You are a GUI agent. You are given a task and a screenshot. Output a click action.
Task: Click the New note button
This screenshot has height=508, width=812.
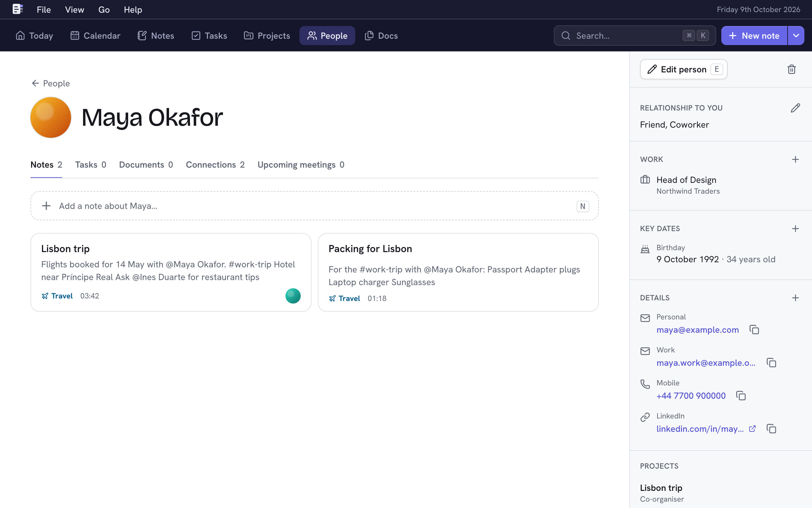pos(754,36)
